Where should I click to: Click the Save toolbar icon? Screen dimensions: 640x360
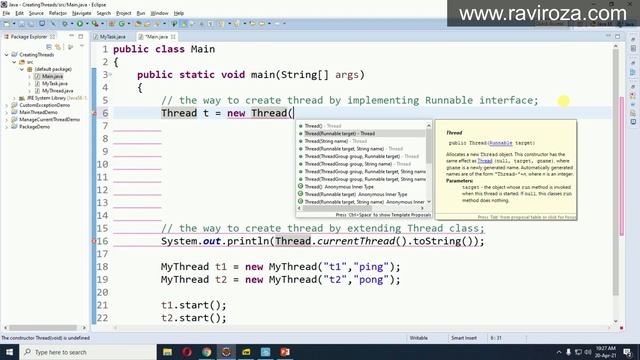pyautogui.click(x=22, y=24)
